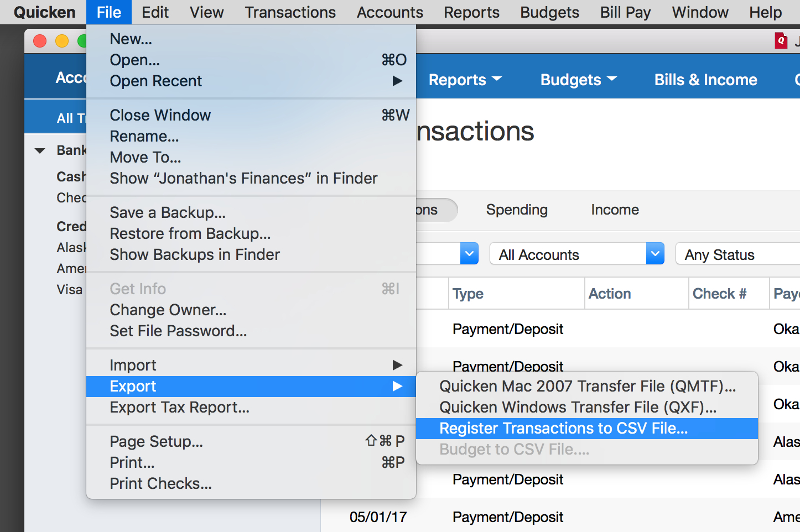Open Bills & Income in toolbar
800x532 pixels.
pos(706,80)
